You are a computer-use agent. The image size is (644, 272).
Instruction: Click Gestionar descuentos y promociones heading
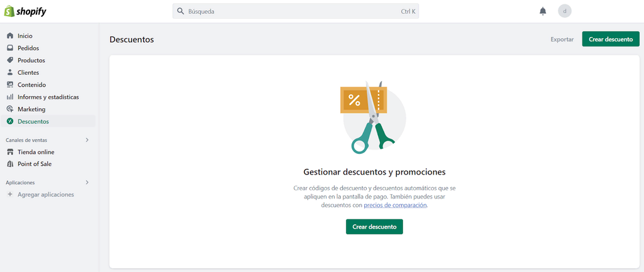coord(374,171)
